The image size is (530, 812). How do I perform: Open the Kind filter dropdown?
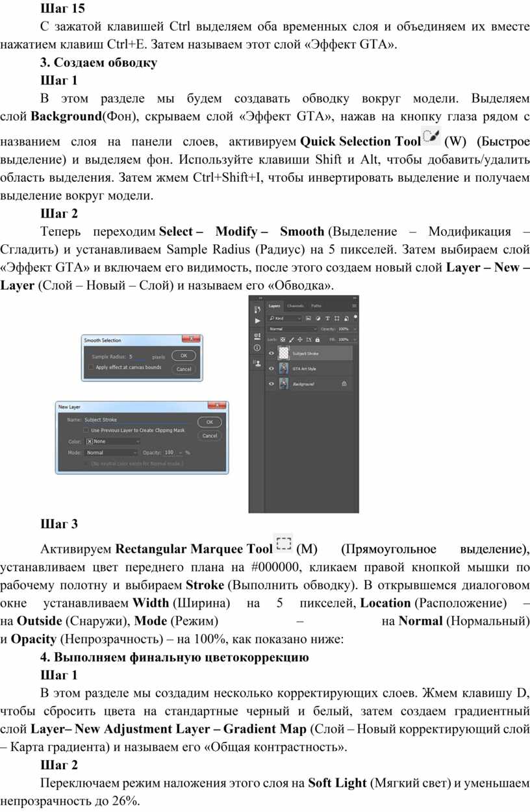(284, 318)
